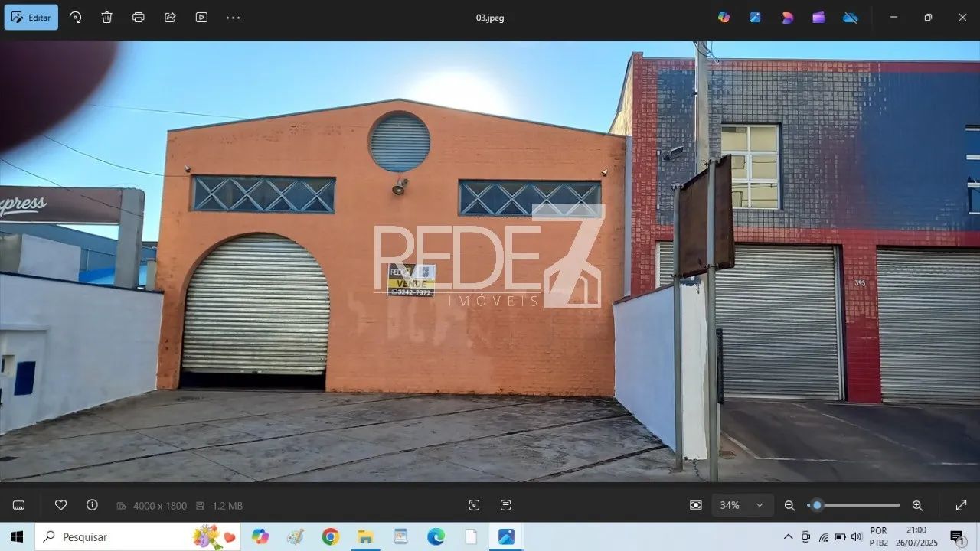
Task: Click the Pesquisar taskbar search box
Action: (x=138, y=536)
